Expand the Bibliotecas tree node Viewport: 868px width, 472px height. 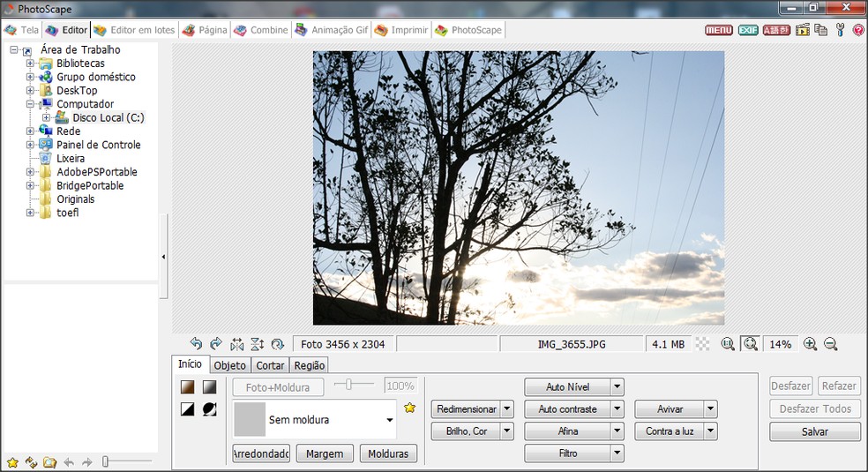click(31, 64)
